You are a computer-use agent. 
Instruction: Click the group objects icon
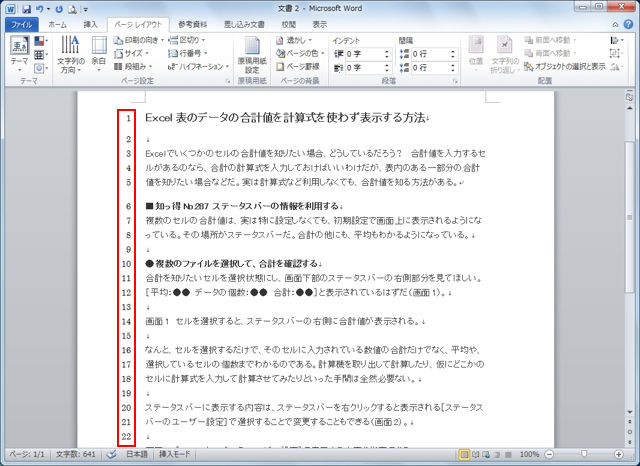click(x=615, y=53)
